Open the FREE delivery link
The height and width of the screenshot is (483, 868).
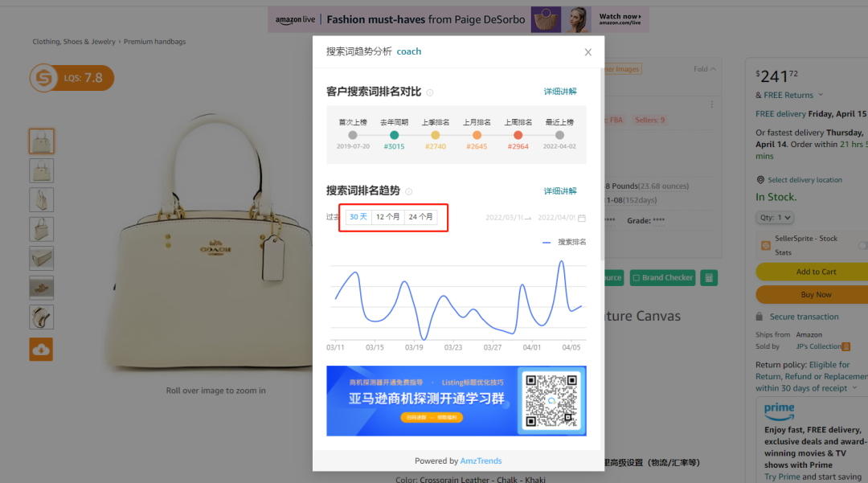pos(780,114)
